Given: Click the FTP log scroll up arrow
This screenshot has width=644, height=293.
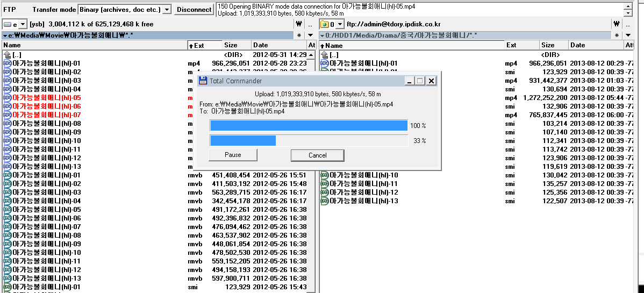Looking at the screenshot, I should (x=628, y=6).
